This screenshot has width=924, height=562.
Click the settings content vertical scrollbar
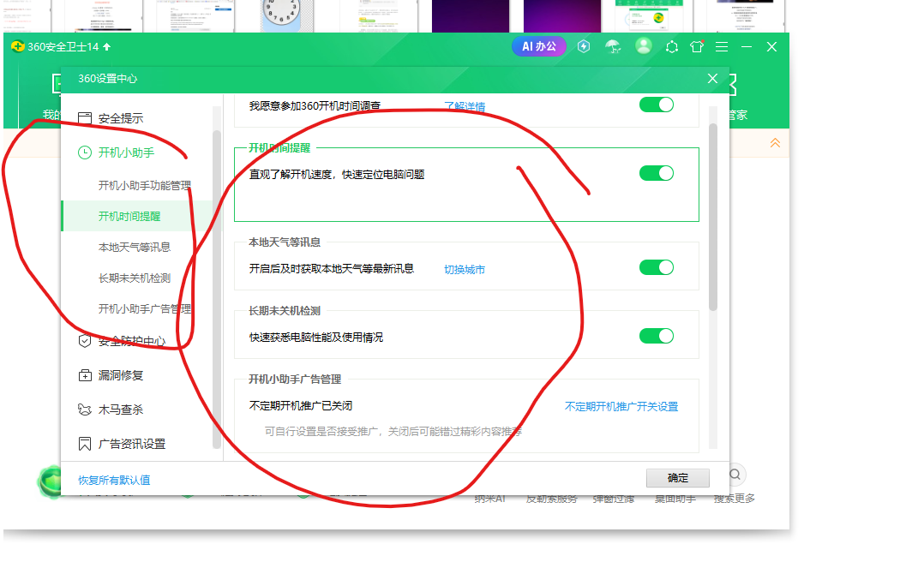point(713,217)
